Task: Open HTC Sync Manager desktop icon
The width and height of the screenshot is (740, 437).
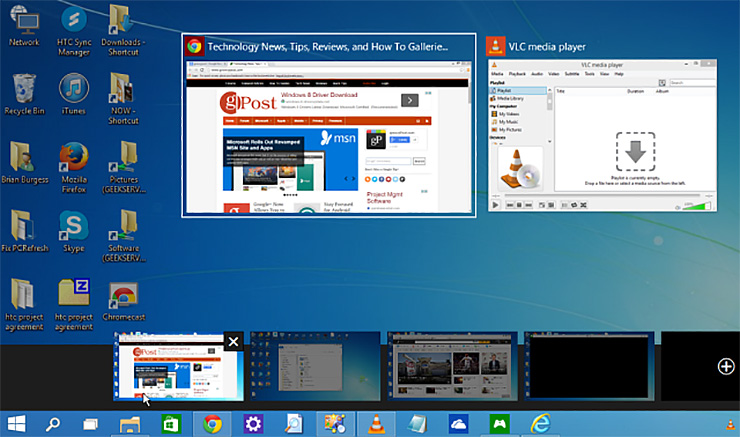Action: click(74, 31)
